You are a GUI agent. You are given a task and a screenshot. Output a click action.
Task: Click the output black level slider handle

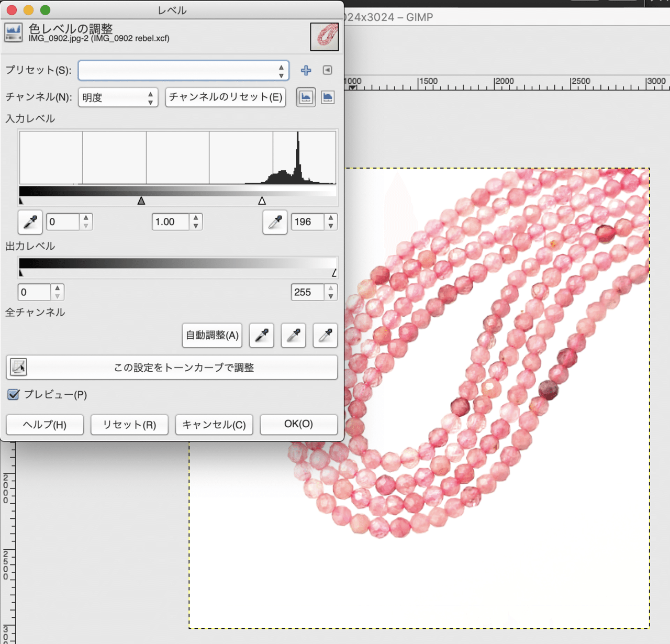pyautogui.click(x=21, y=273)
